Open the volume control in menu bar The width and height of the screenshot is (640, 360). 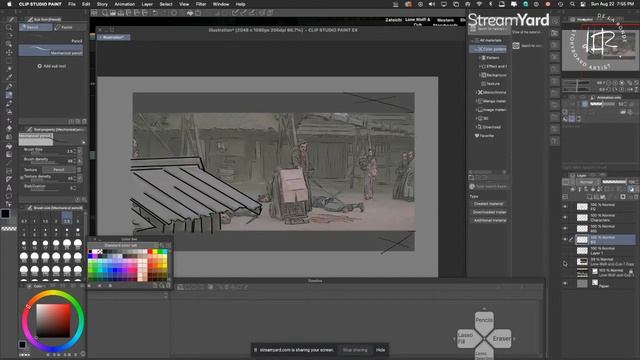[431, 4]
